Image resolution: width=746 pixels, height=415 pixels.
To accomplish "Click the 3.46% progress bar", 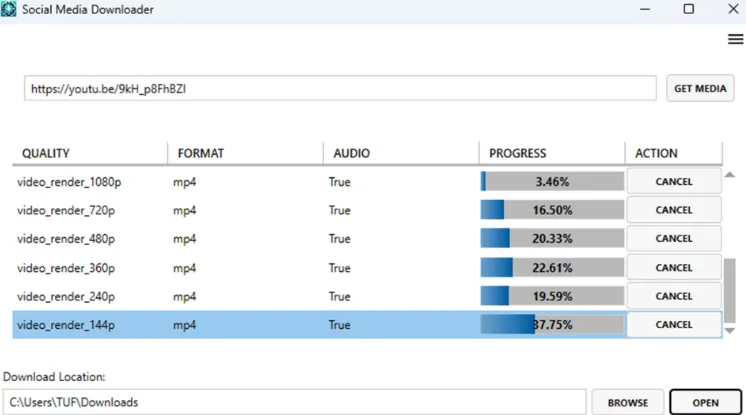I will pyautogui.click(x=552, y=181).
